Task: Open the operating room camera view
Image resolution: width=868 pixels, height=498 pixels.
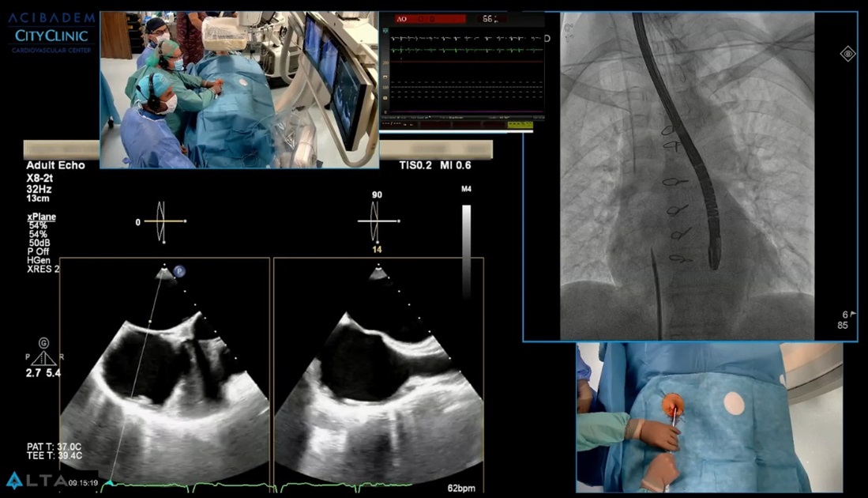Action: point(239,89)
